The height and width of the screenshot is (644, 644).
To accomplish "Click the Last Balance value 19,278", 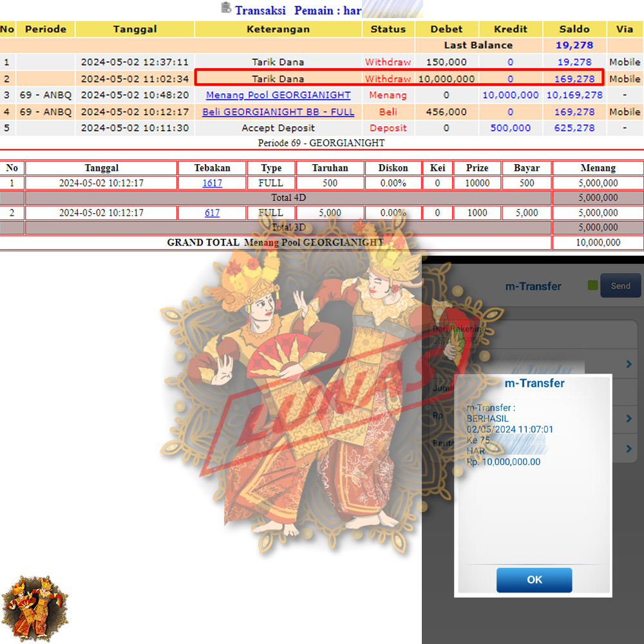I will [574, 45].
